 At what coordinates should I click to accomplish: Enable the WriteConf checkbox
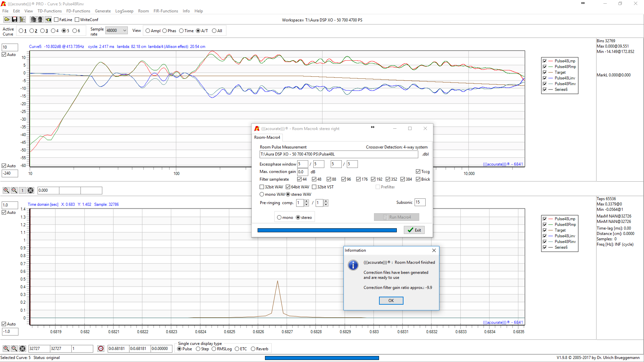point(77,20)
